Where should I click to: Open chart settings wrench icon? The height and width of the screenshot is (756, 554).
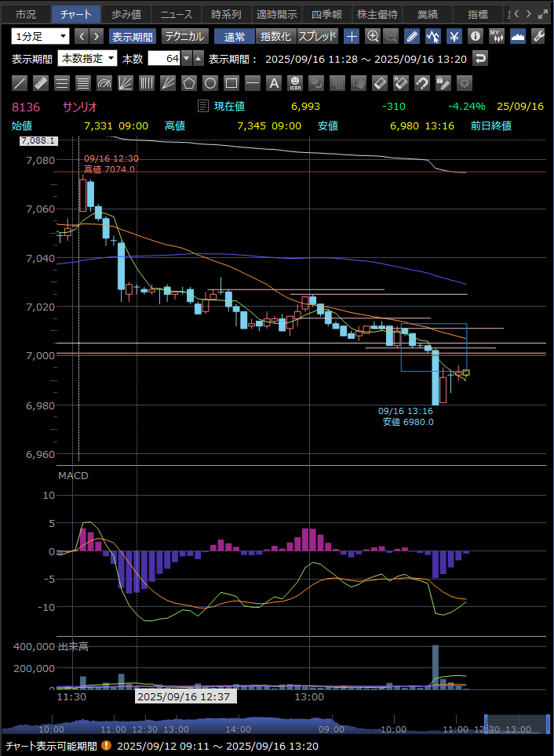click(538, 36)
